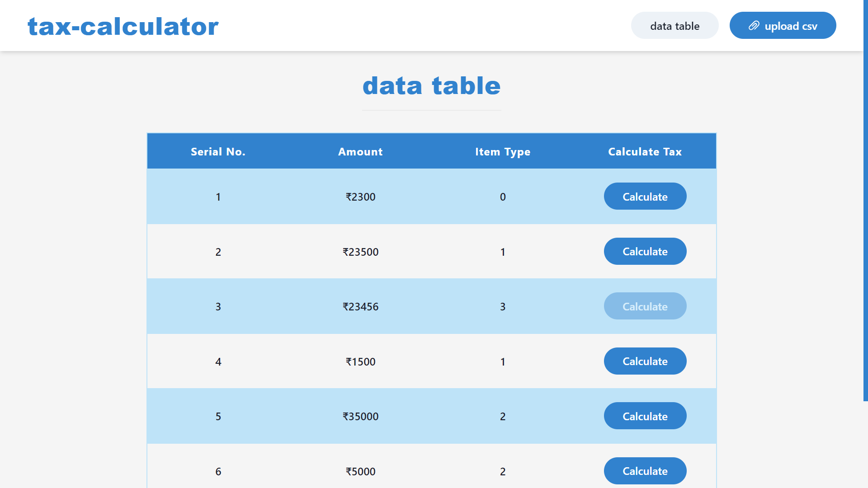The width and height of the screenshot is (868, 488).
Task: Calculate tax for the ₹1500 row
Action: pos(645,361)
